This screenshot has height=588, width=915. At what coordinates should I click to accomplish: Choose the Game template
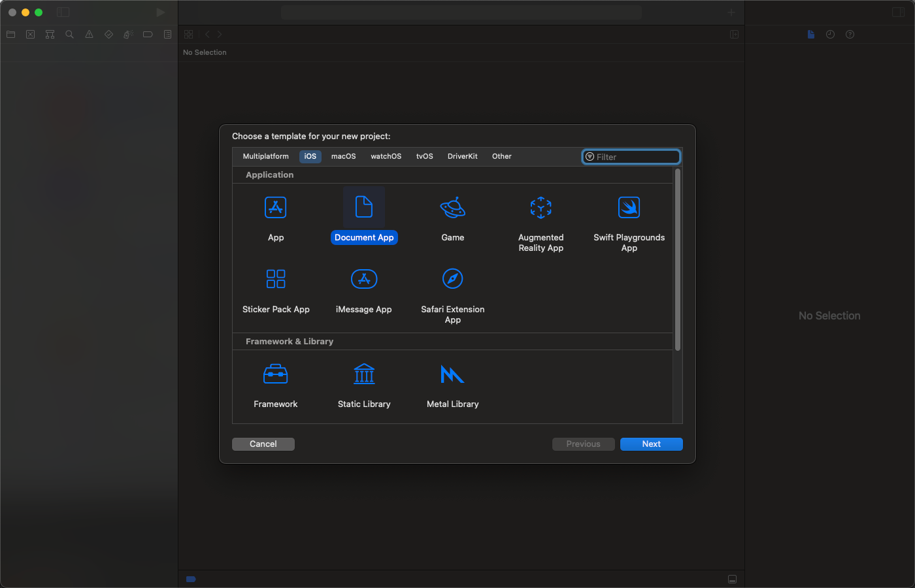[452, 218]
